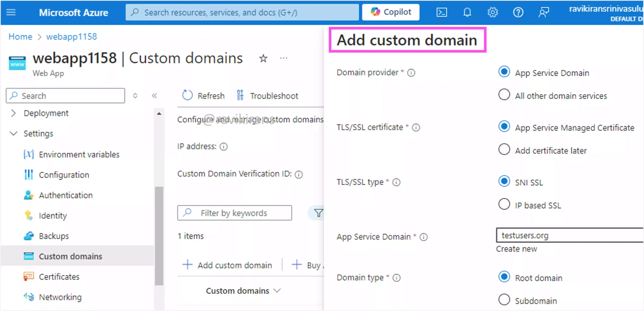This screenshot has width=644, height=311.
Task: Open the notifications bell
Action: [467, 12]
